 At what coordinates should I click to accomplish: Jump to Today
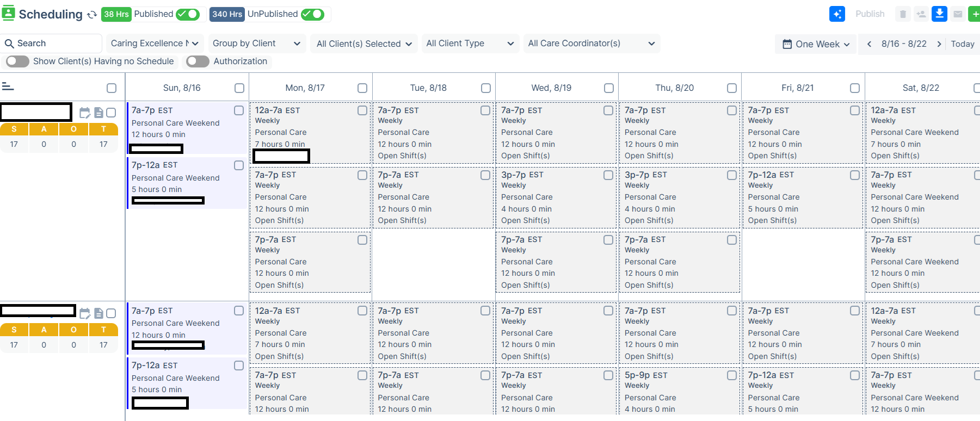click(x=962, y=44)
